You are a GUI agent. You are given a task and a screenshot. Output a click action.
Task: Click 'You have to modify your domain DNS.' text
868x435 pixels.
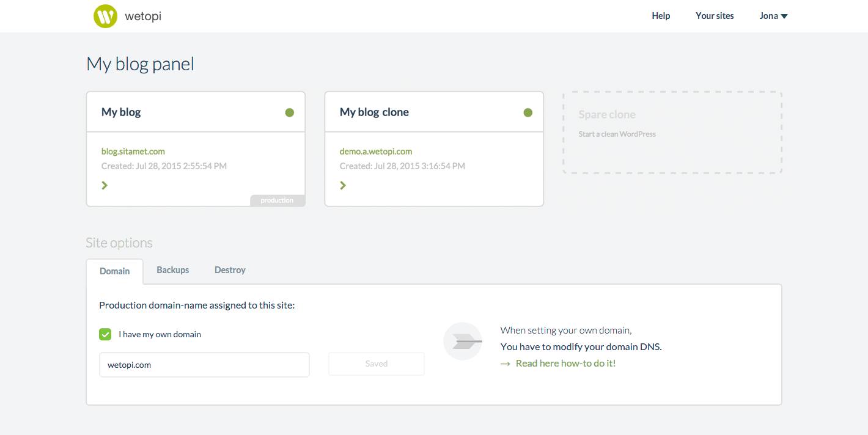(x=581, y=347)
